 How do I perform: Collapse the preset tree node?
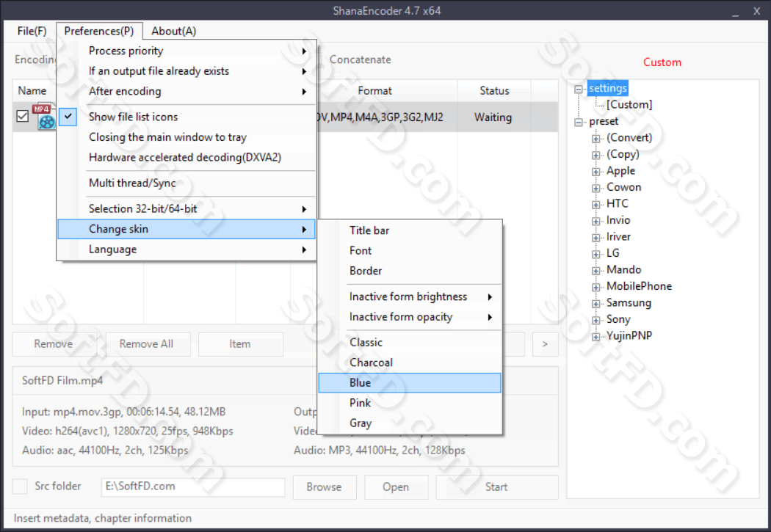click(x=579, y=122)
